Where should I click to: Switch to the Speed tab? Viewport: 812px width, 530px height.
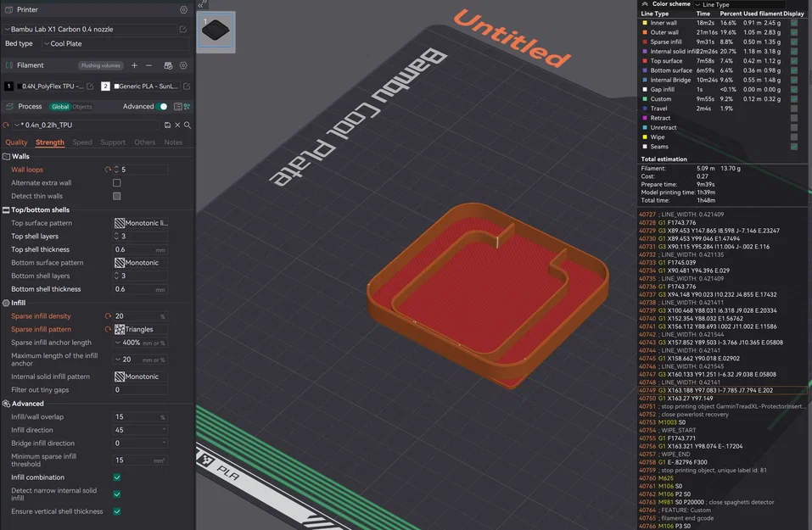point(82,142)
